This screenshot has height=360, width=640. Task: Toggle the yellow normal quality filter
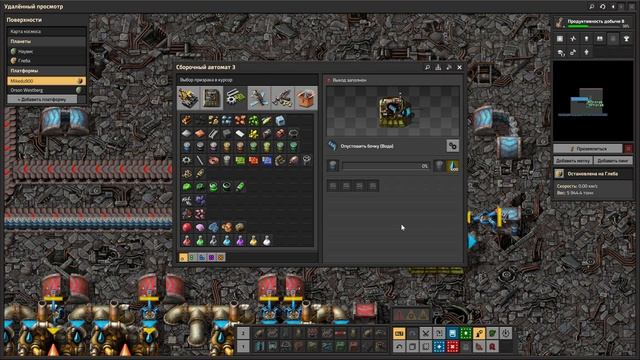(182, 257)
